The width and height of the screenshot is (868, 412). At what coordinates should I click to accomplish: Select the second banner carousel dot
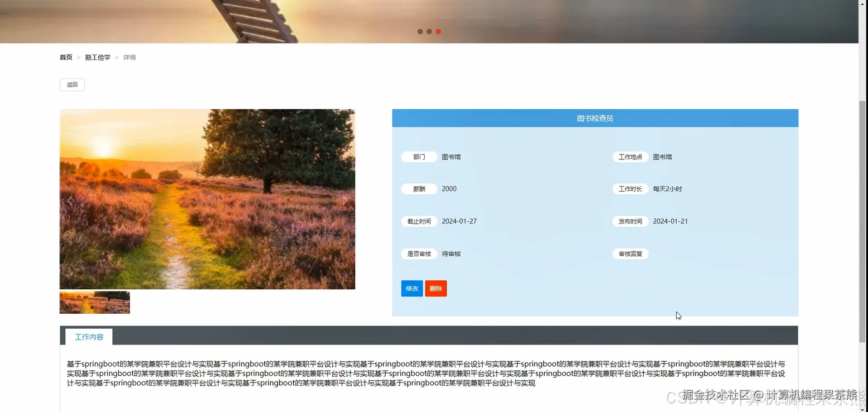(x=429, y=32)
